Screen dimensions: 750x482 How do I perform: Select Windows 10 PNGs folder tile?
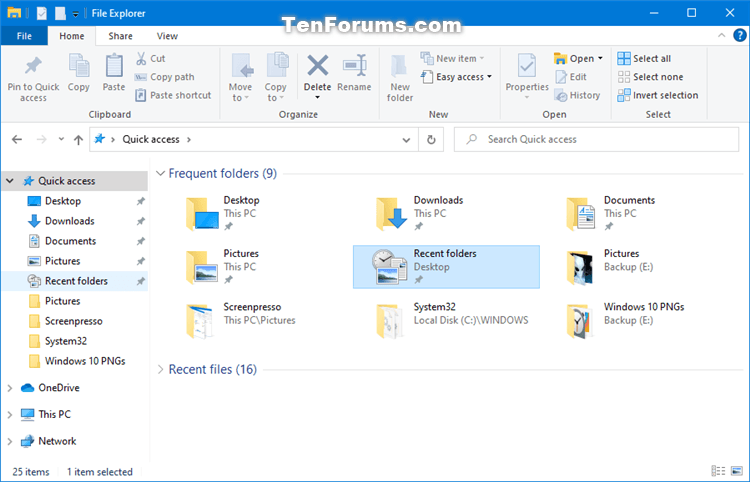point(637,320)
